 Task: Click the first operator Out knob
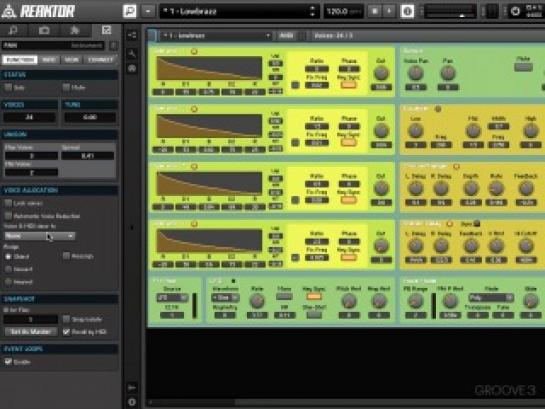(381, 73)
